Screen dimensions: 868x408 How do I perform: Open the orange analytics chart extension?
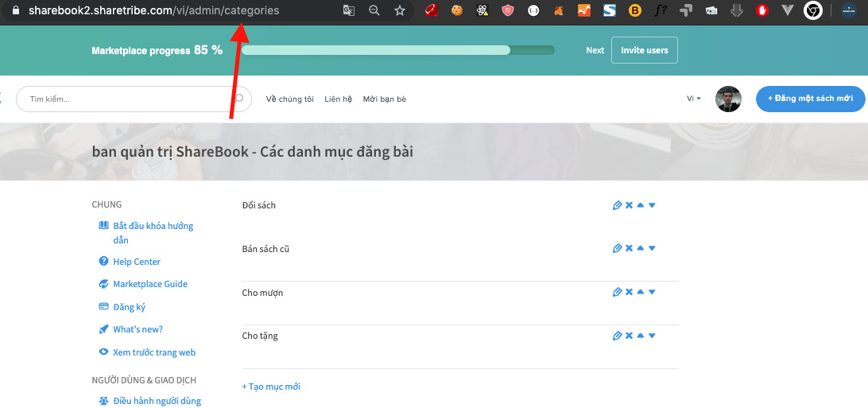click(584, 10)
